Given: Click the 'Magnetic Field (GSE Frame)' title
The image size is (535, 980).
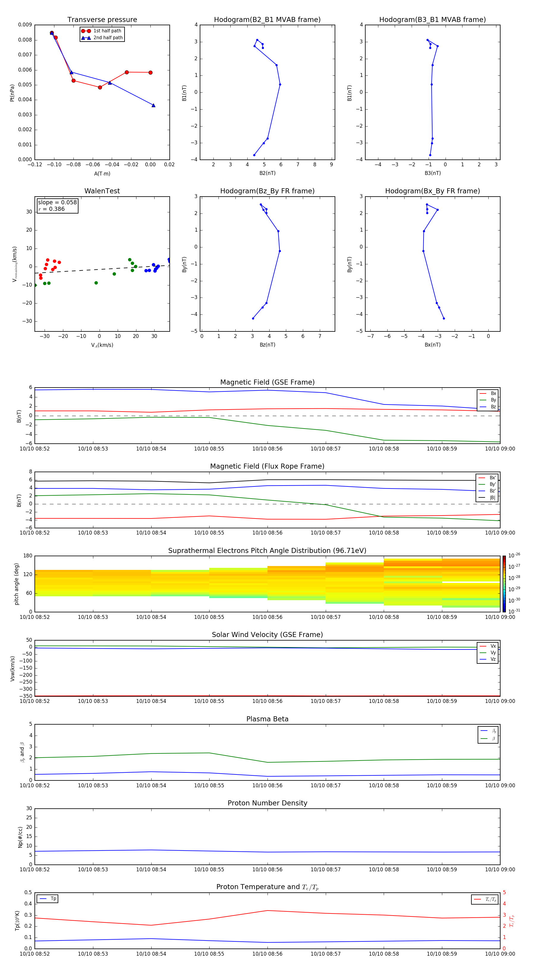Looking at the screenshot, I should point(267,382).
